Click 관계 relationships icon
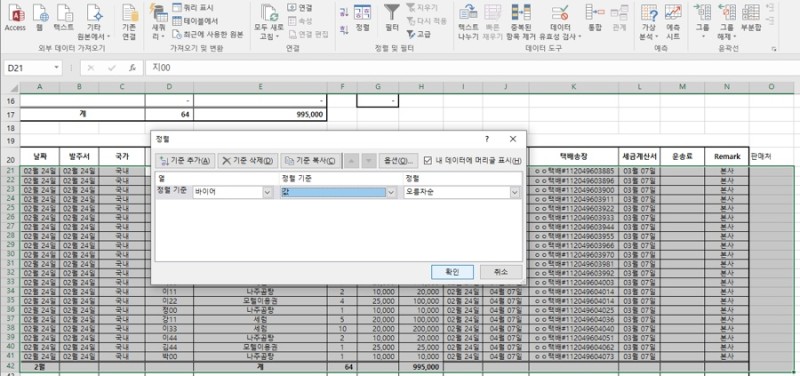Image resolution: width=800 pixels, height=376 pixels. tap(619, 18)
